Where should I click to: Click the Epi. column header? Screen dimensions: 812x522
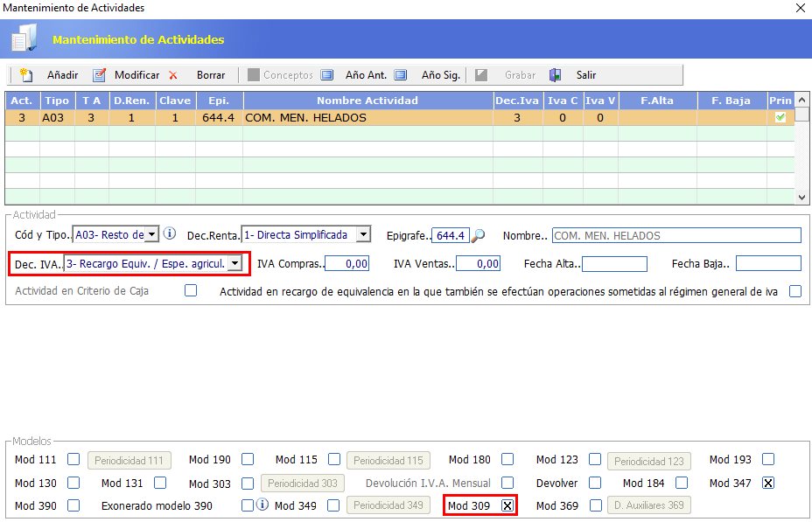click(x=219, y=101)
